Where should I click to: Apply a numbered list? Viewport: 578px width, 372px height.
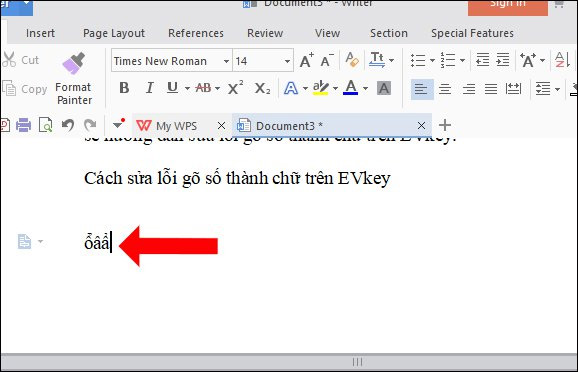click(x=448, y=60)
